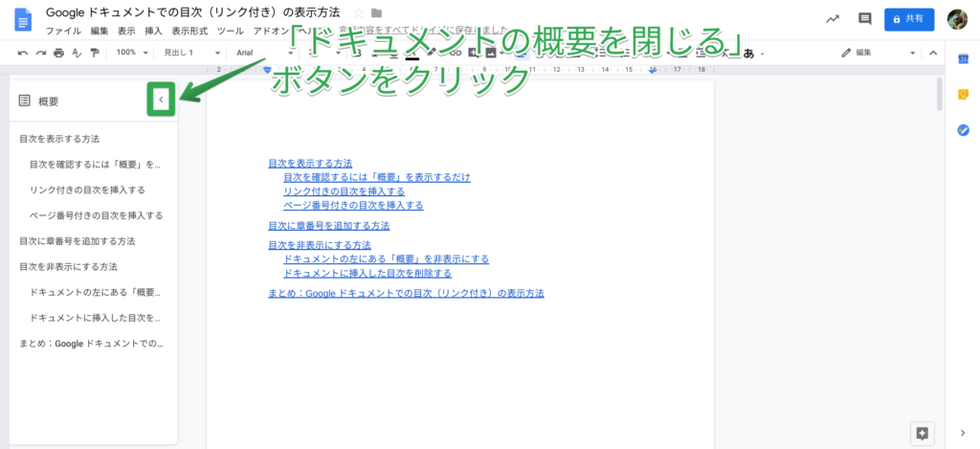The height and width of the screenshot is (449, 980).
Task: Star this document
Action: (359, 13)
